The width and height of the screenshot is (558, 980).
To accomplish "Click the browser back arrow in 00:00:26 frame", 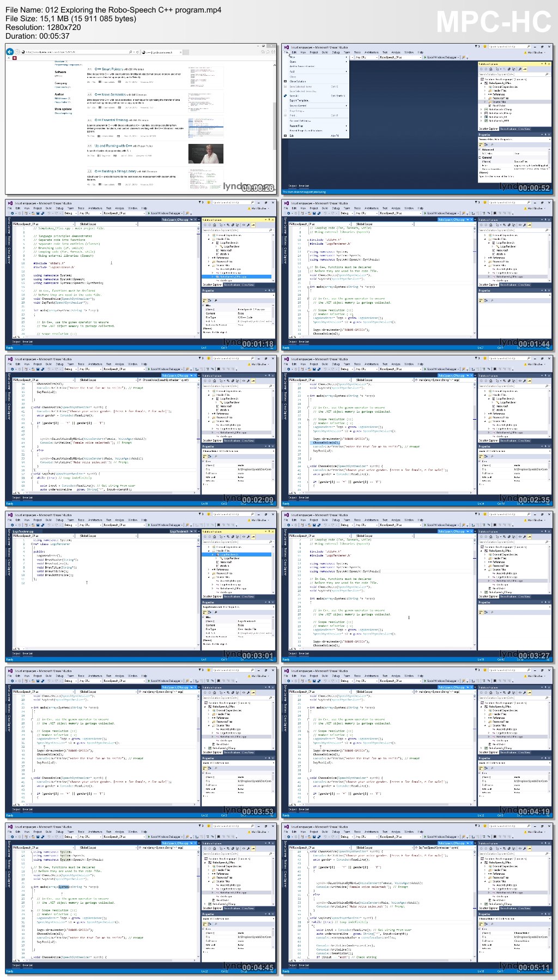I will [10, 52].
